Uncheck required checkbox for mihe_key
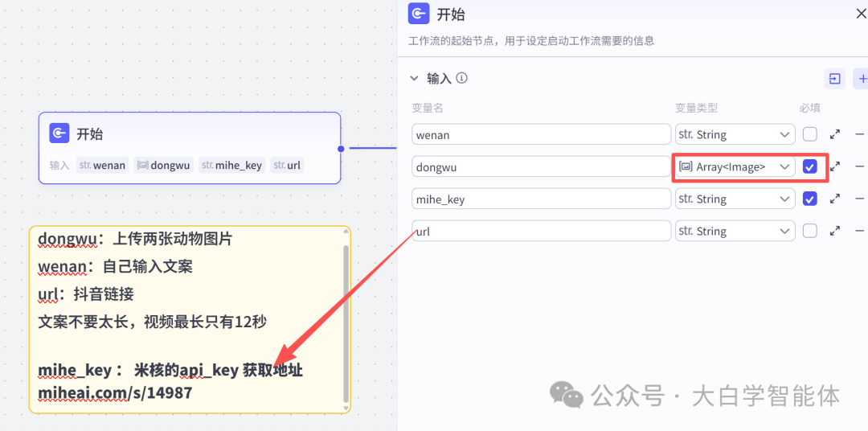This screenshot has width=868, height=431. (810, 199)
